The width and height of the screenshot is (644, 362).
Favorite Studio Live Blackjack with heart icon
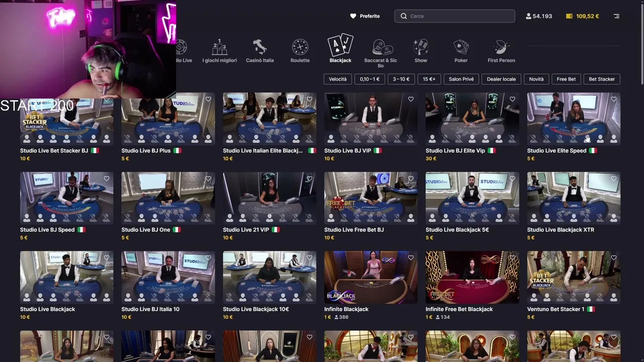[x=107, y=258]
